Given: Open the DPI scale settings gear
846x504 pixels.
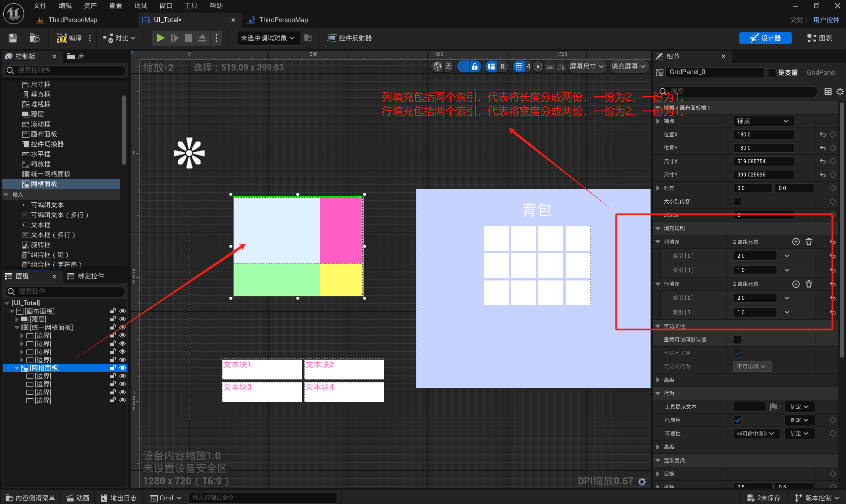Looking at the screenshot, I should (642, 481).
